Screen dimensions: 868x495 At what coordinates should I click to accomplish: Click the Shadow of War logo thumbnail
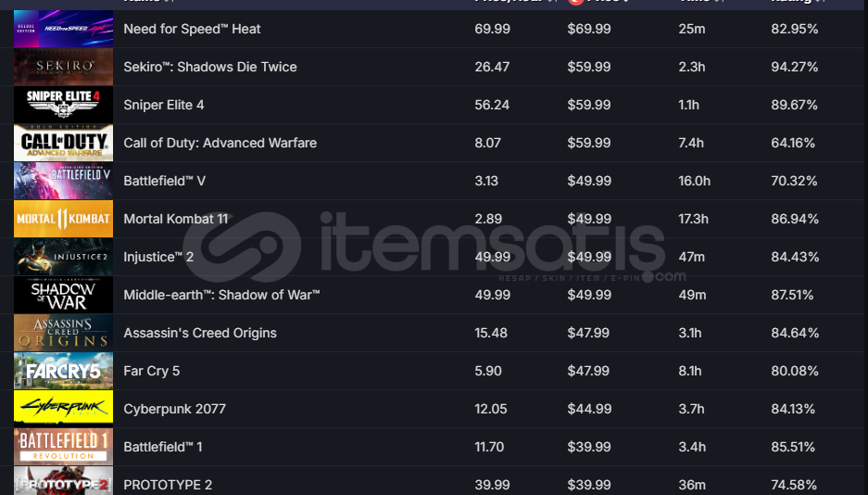pyautogui.click(x=63, y=295)
